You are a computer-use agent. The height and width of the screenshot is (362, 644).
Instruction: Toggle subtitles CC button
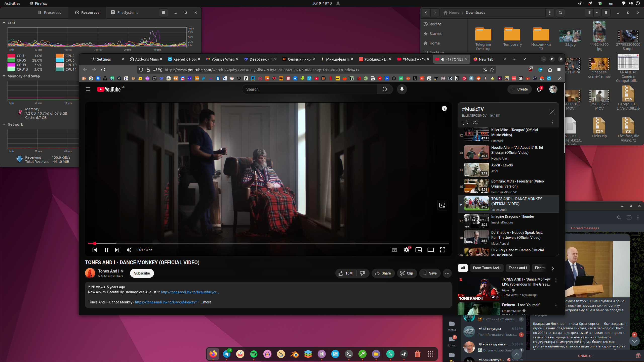click(x=394, y=250)
